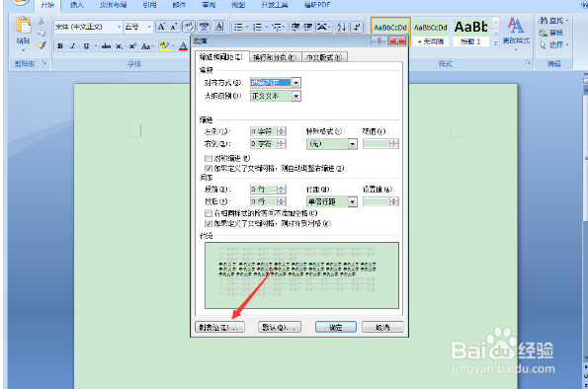Click the left indent (左侧) value field
The width and height of the screenshot is (588, 389).
tap(264, 131)
